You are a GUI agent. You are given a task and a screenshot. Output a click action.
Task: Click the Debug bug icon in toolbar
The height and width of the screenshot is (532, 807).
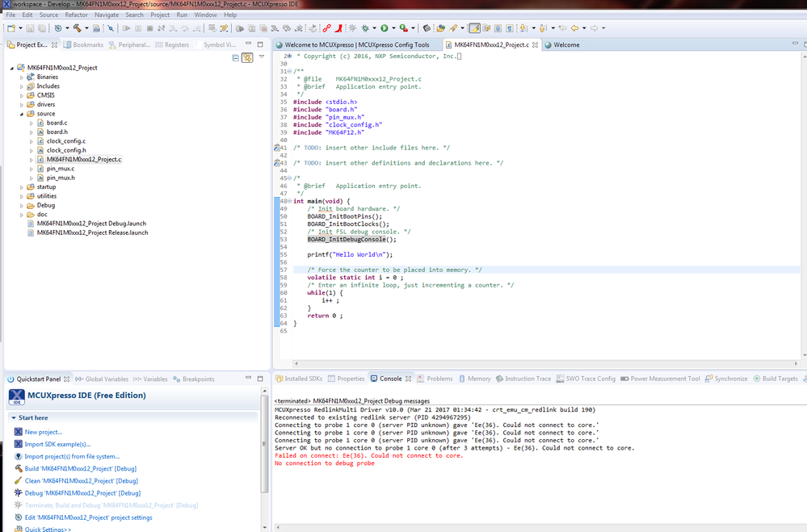click(365, 28)
